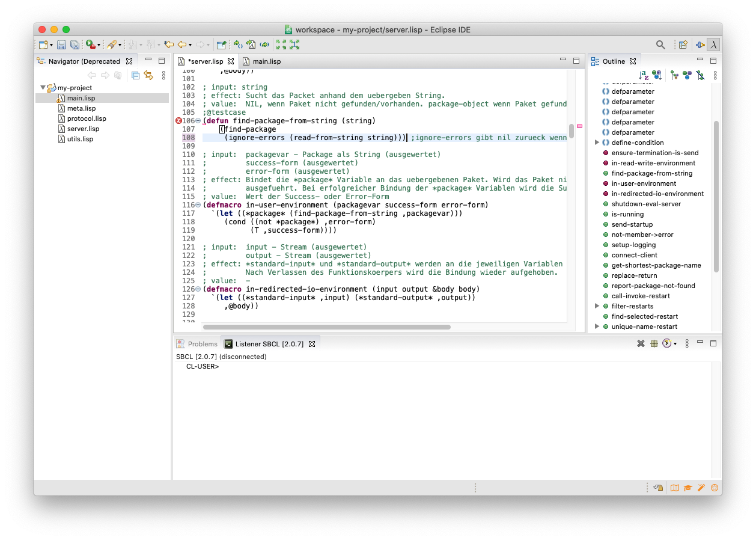Expand the define-condition outline node
The image size is (756, 540).
pos(597,143)
